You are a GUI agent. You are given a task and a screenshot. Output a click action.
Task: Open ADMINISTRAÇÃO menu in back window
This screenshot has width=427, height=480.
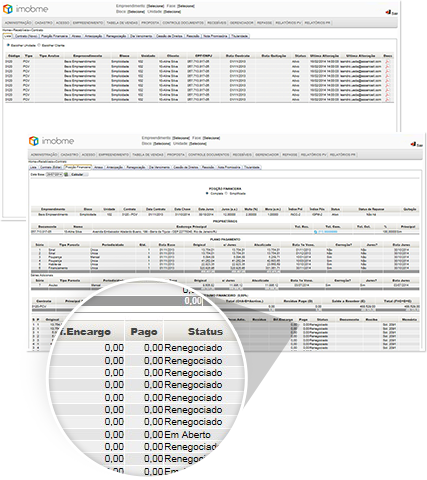point(18,23)
